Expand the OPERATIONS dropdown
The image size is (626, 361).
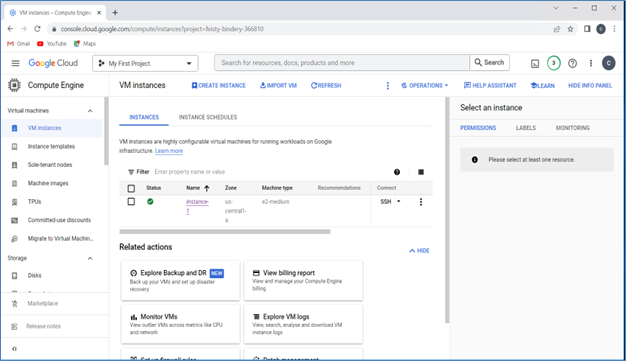[x=424, y=85]
